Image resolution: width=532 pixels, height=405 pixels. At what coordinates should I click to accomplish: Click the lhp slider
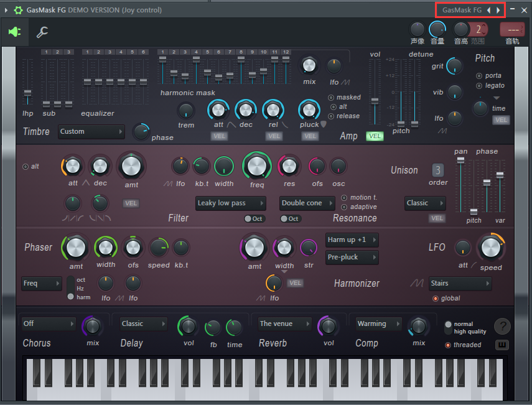click(27, 82)
